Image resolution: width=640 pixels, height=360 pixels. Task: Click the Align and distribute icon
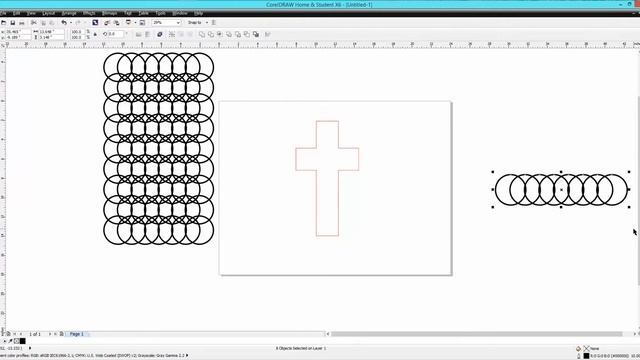pyautogui.click(x=268, y=34)
